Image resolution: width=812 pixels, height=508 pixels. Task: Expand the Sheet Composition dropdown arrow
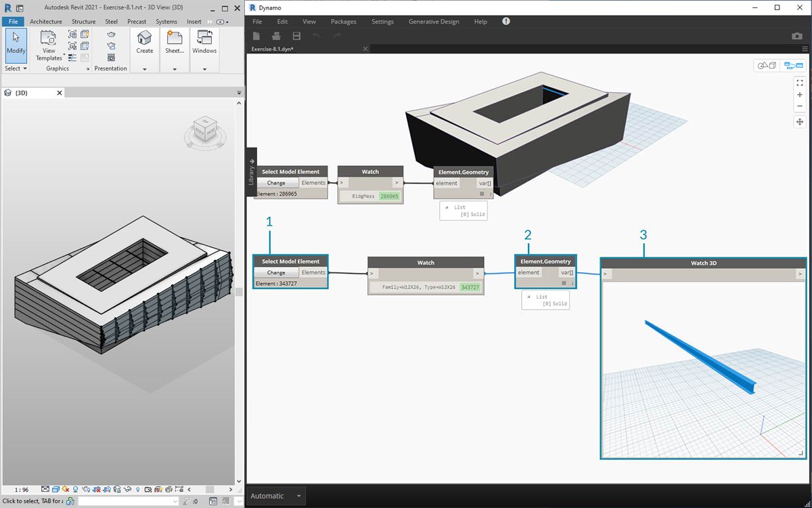pyautogui.click(x=174, y=69)
